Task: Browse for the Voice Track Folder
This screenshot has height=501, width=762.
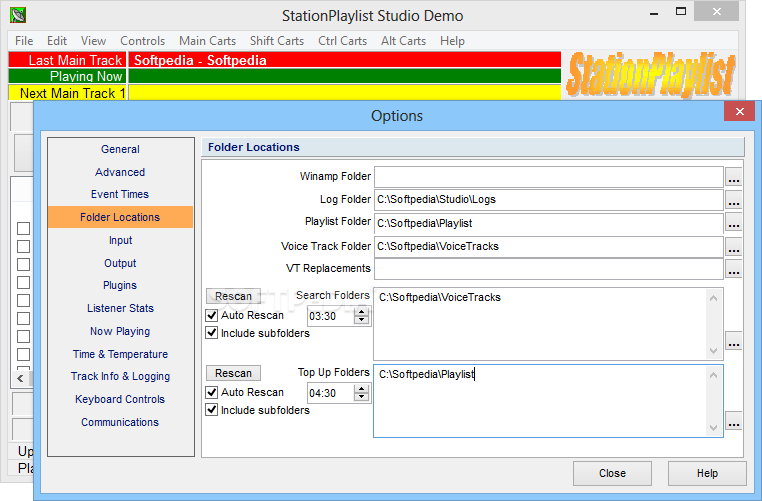Action: pos(734,247)
